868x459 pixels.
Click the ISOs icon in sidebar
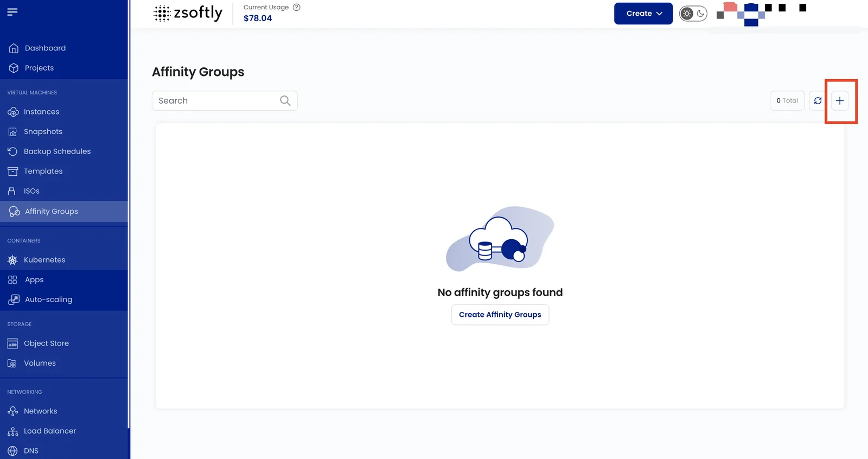(12, 191)
